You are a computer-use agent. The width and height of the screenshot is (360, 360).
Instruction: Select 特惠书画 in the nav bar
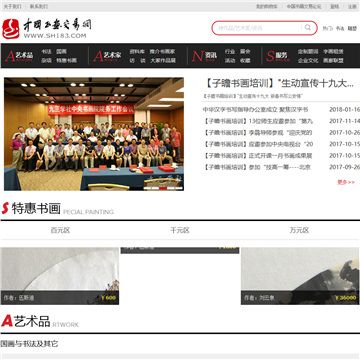pos(66,61)
